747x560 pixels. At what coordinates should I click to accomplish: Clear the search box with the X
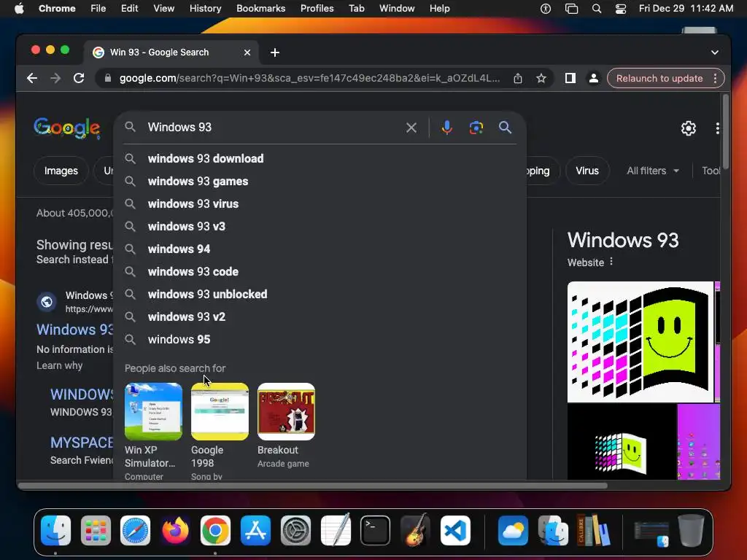click(411, 127)
